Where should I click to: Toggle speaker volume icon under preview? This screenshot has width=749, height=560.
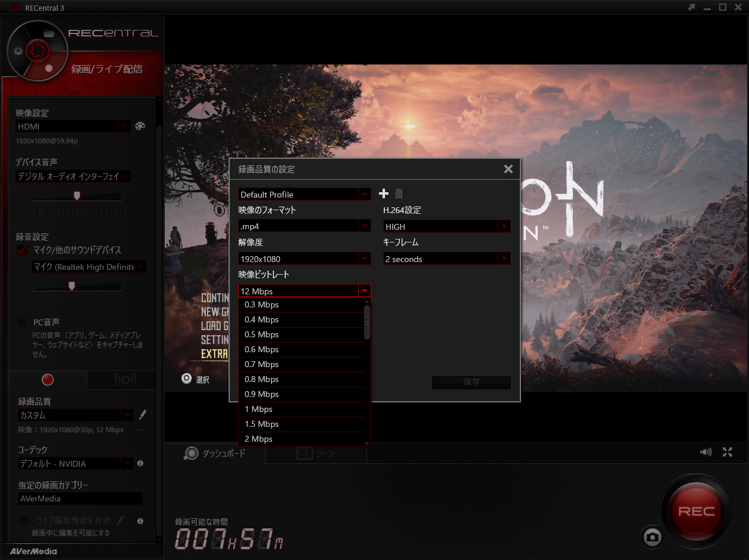(x=706, y=452)
